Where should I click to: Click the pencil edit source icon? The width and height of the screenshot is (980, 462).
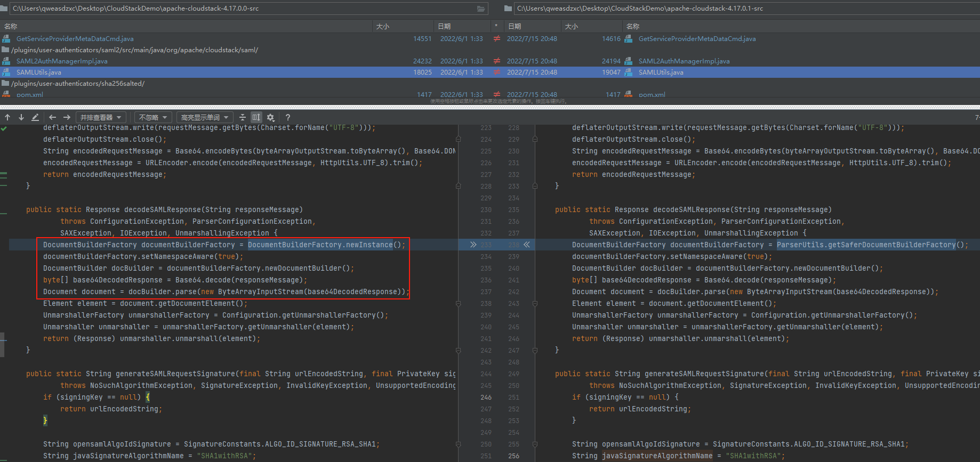pyautogui.click(x=35, y=117)
